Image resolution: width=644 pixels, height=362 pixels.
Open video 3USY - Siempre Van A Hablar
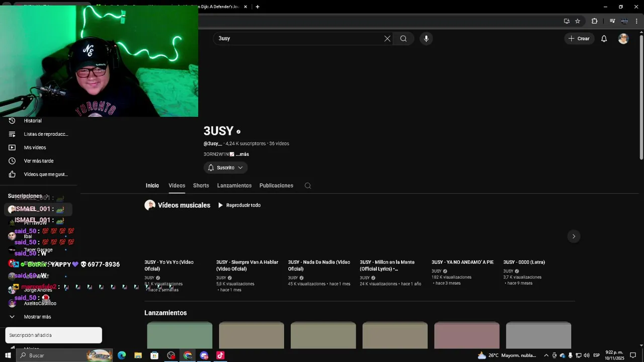click(247, 265)
